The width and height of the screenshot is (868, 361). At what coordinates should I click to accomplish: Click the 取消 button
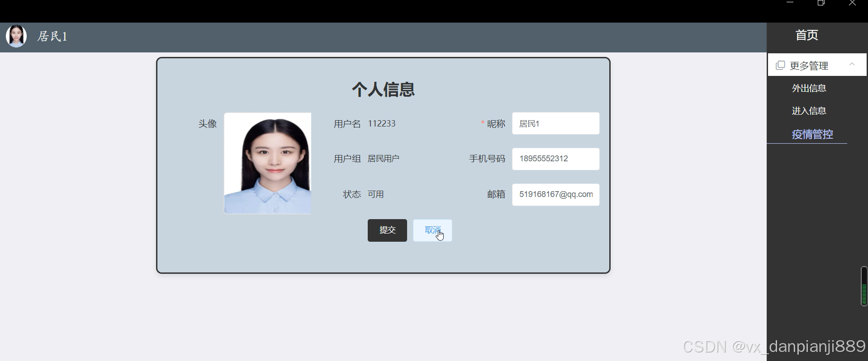coord(432,230)
